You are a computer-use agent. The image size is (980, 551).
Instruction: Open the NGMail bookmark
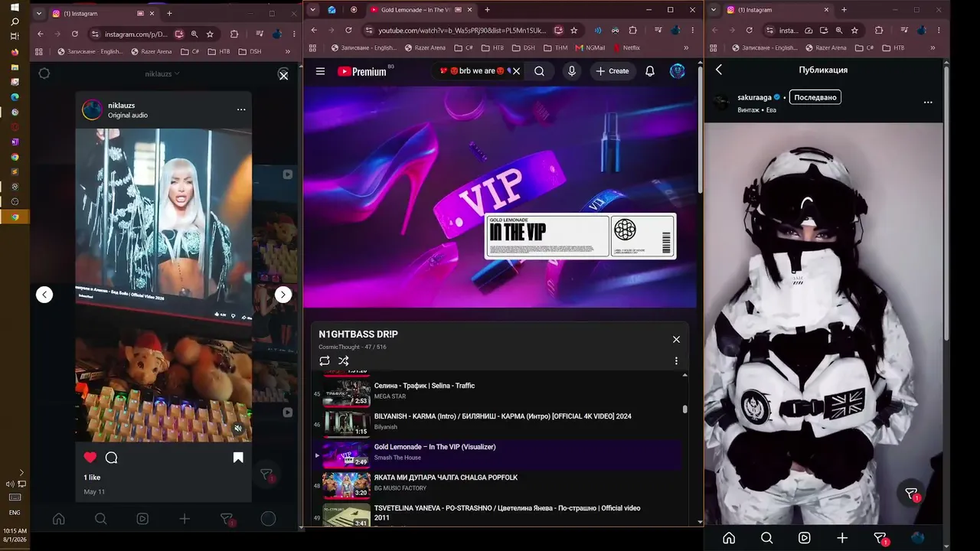[590, 47]
